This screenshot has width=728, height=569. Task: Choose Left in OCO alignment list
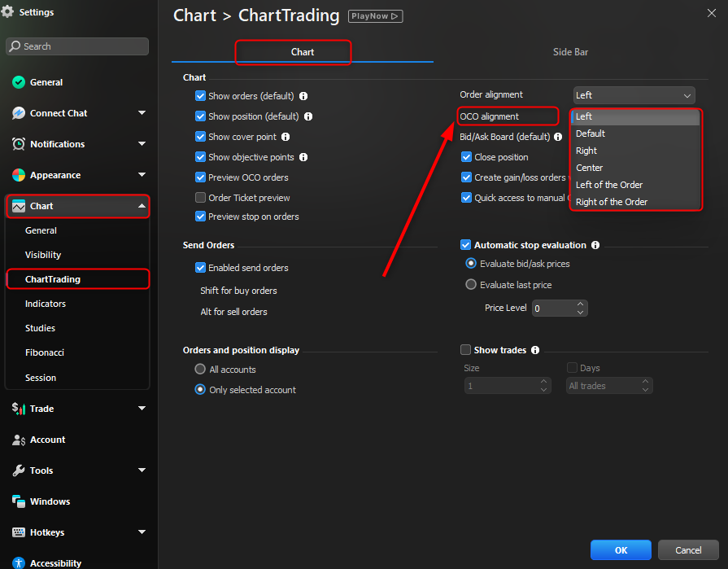(x=635, y=116)
